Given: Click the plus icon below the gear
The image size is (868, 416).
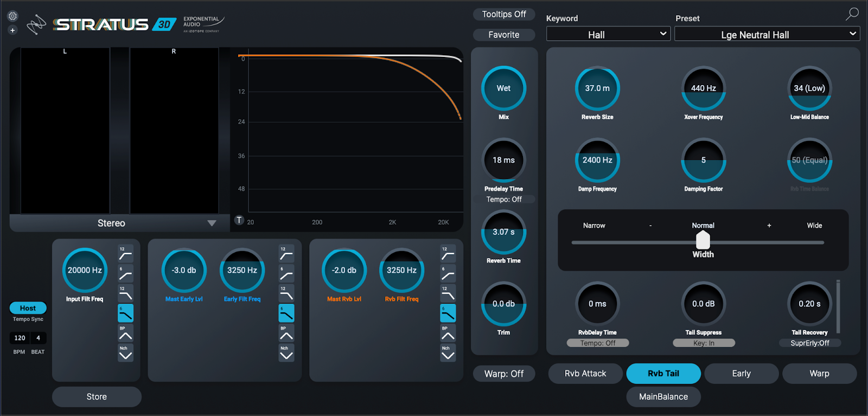Looking at the screenshot, I should point(12,30).
